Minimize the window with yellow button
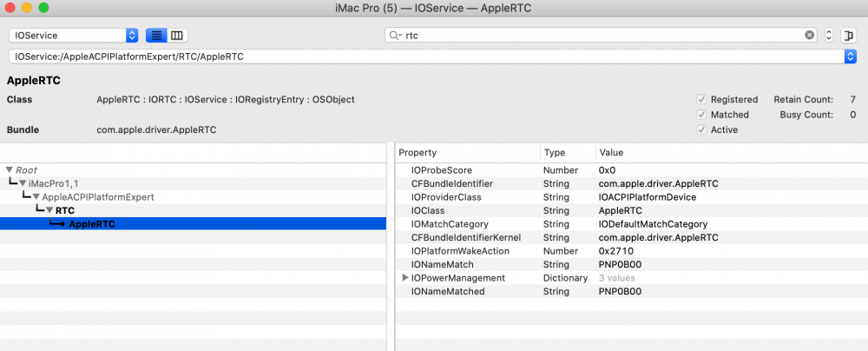The image size is (868, 351). click(x=27, y=9)
